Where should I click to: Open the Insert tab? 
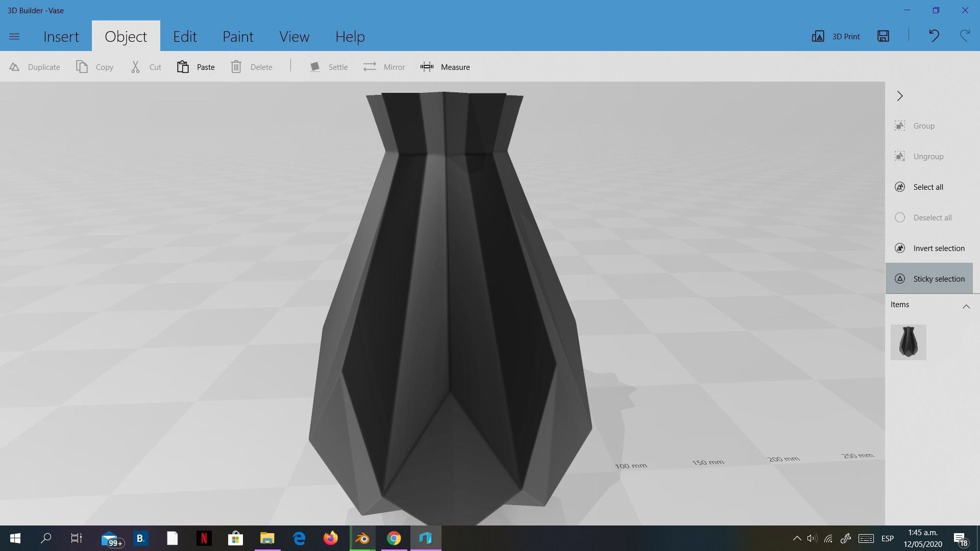pyautogui.click(x=61, y=36)
